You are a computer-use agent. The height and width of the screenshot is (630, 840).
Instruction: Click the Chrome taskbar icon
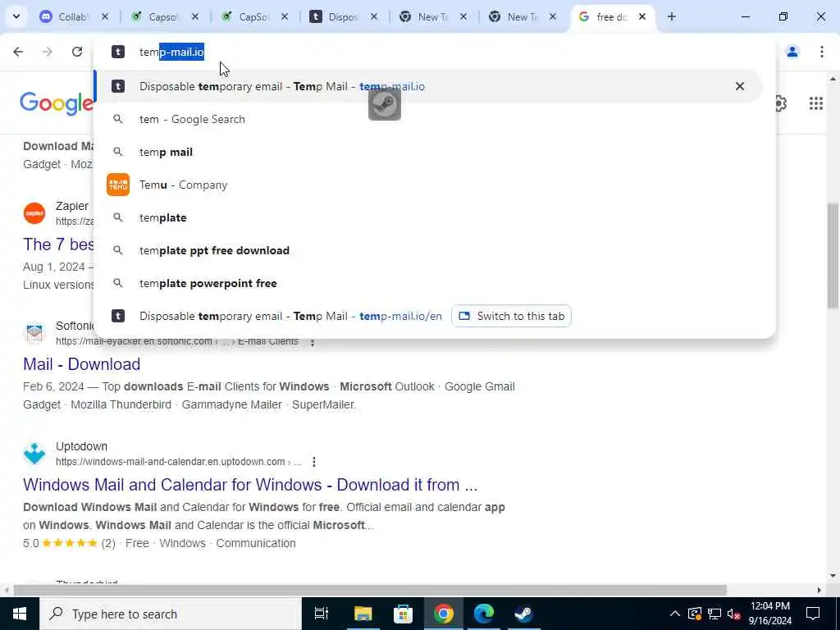[x=444, y=614]
